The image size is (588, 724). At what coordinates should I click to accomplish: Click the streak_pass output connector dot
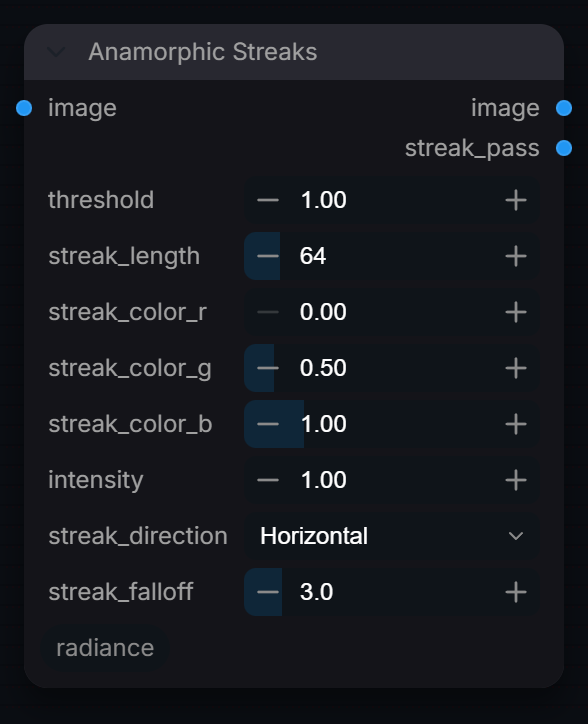point(564,148)
